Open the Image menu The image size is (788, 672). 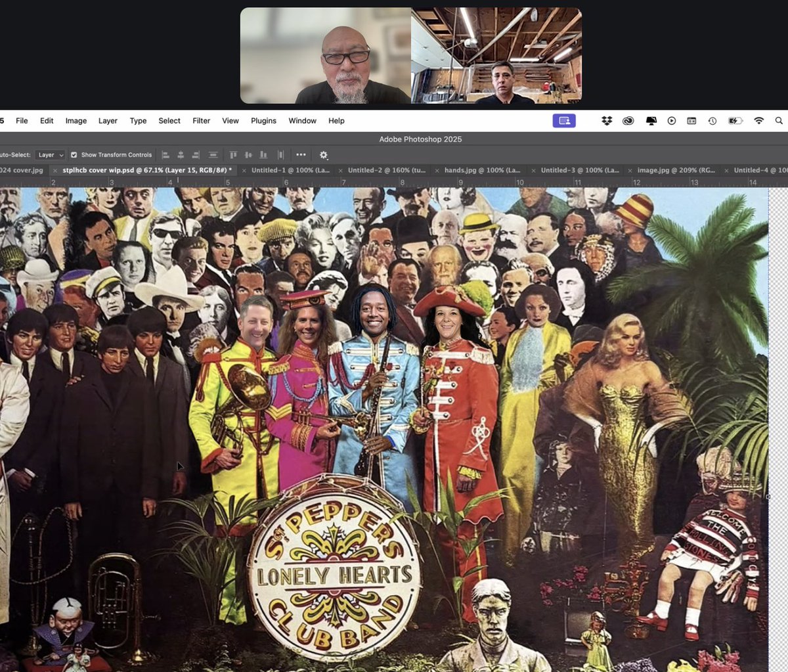point(76,121)
